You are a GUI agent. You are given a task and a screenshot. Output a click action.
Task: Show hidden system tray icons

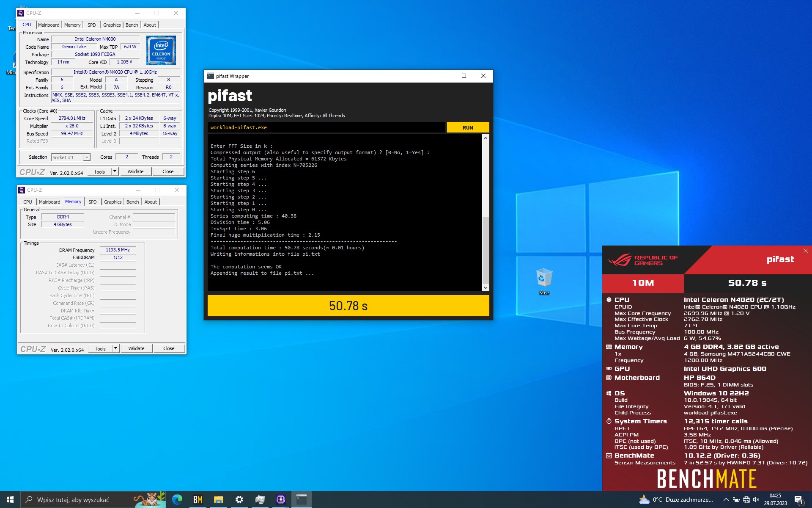pyautogui.click(x=726, y=500)
